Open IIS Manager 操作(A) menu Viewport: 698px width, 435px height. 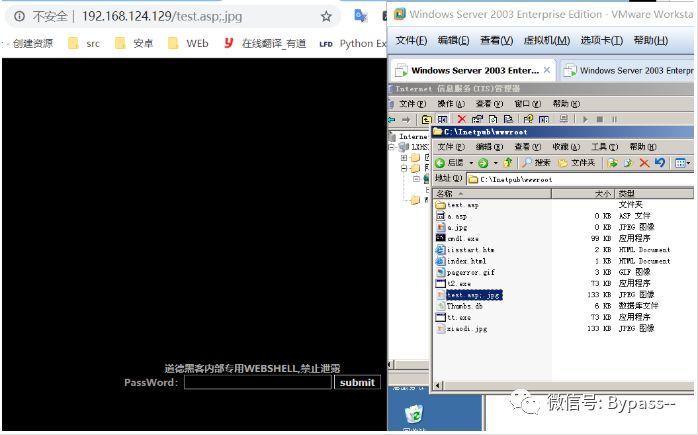coord(450,104)
